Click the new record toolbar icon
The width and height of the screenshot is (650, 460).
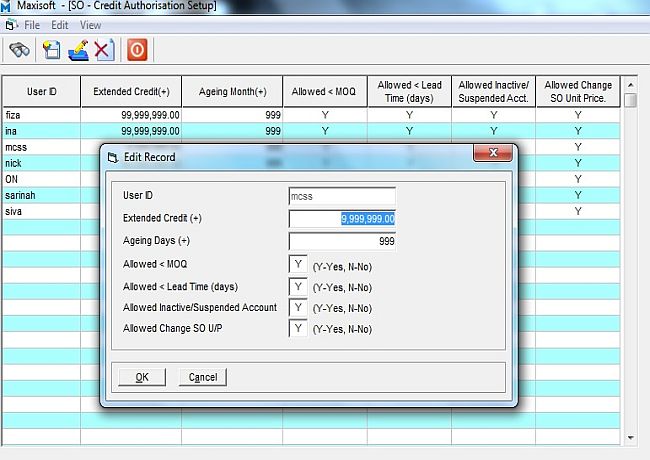[52, 49]
